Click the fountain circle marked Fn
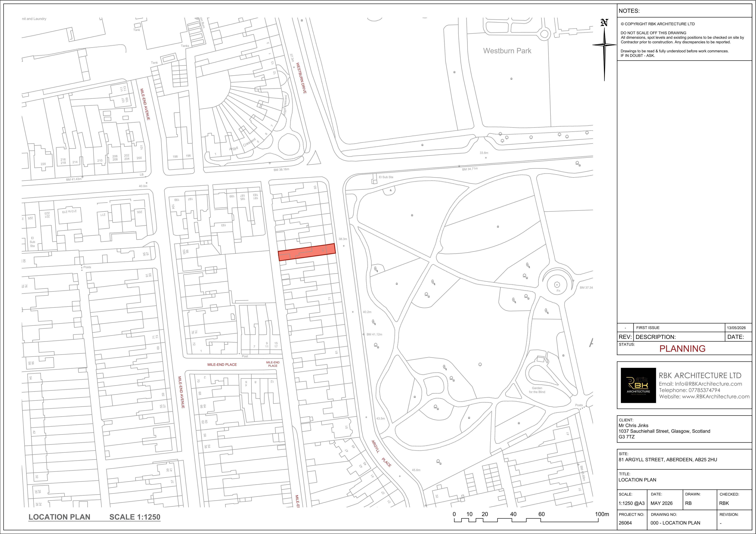756x534 pixels. 557,285
